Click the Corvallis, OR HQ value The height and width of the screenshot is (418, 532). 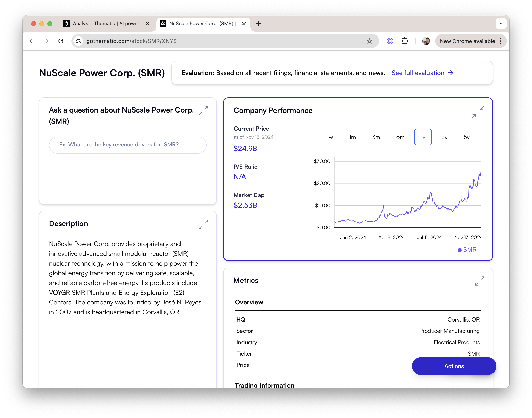click(463, 319)
